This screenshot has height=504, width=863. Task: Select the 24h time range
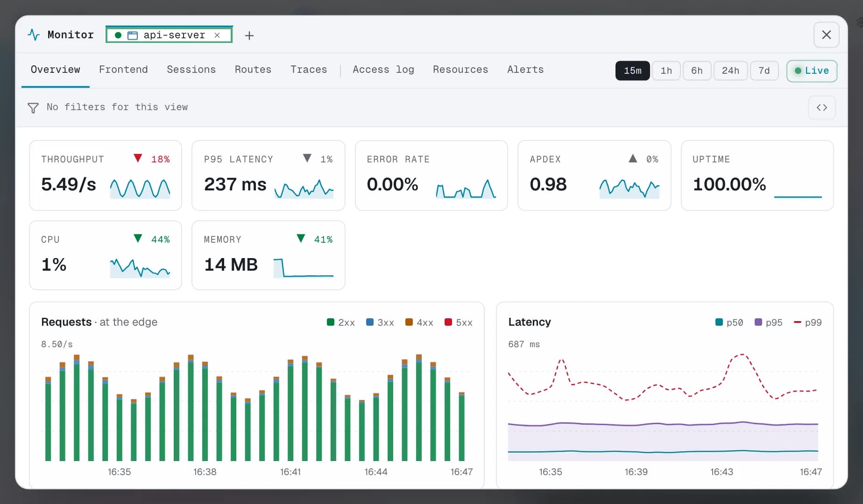click(x=730, y=71)
